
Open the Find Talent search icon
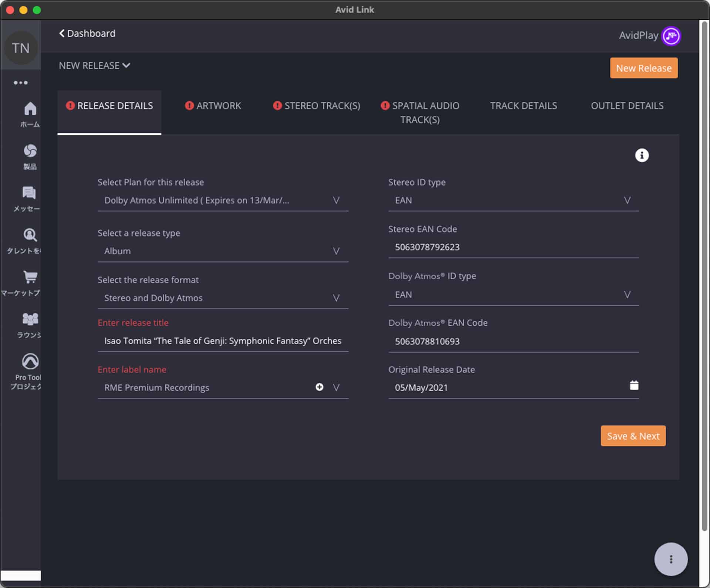pos(30,235)
